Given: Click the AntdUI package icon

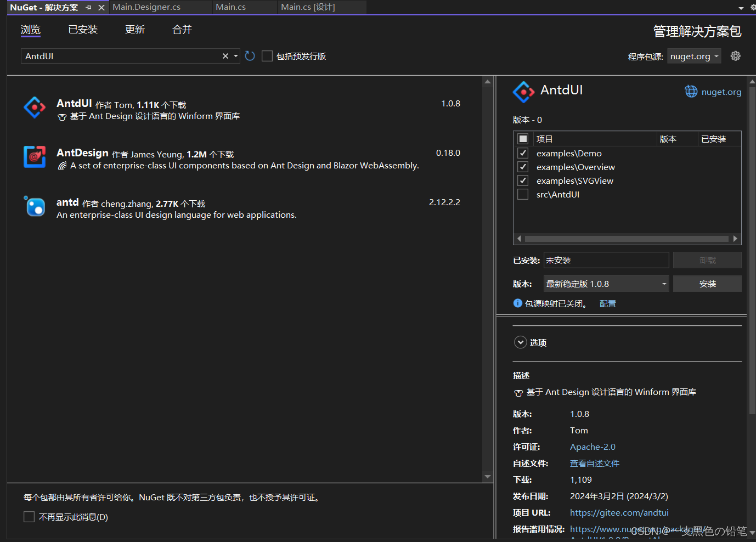Looking at the screenshot, I should click(x=34, y=108).
